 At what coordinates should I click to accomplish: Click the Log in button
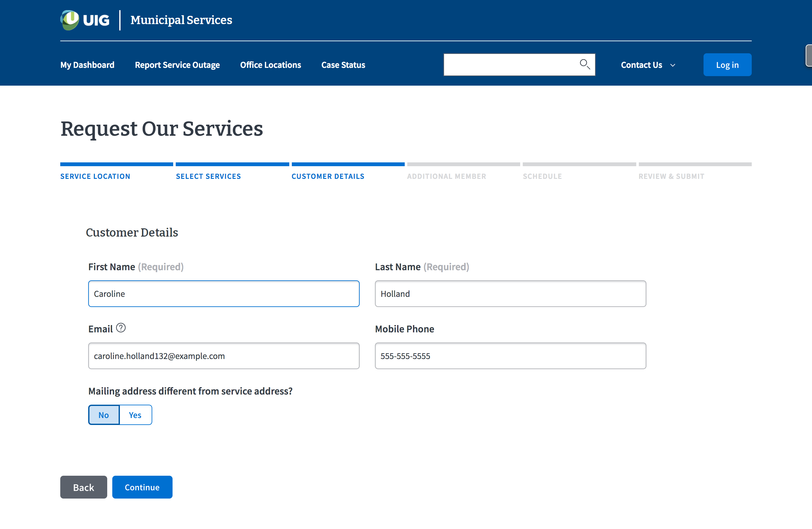(727, 64)
